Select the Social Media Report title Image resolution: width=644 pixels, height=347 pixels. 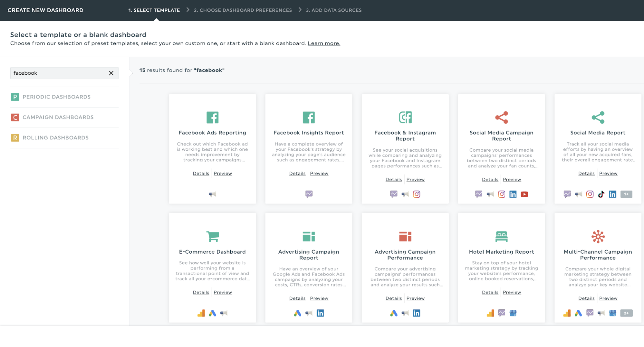pyautogui.click(x=598, y=133)
